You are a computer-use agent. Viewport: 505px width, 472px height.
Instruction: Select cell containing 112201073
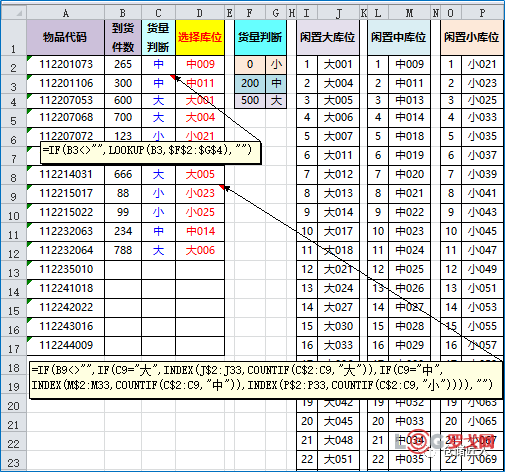coord(65,64)
